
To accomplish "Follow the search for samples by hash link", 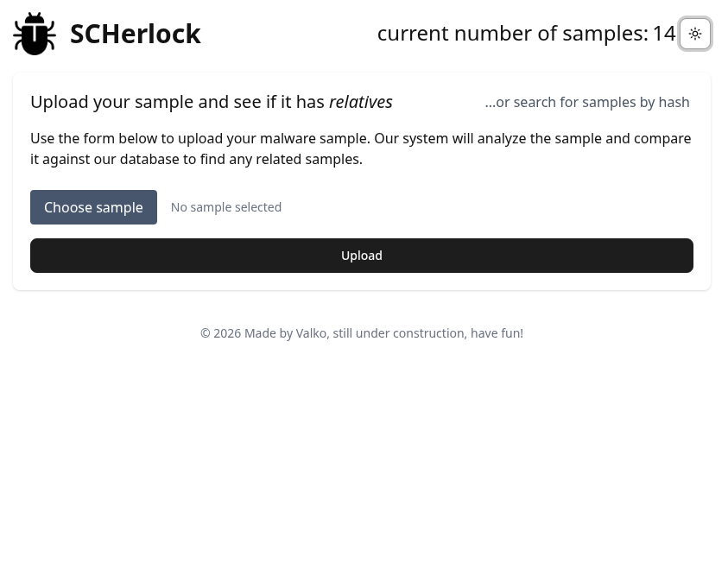I will click(587, 102).
